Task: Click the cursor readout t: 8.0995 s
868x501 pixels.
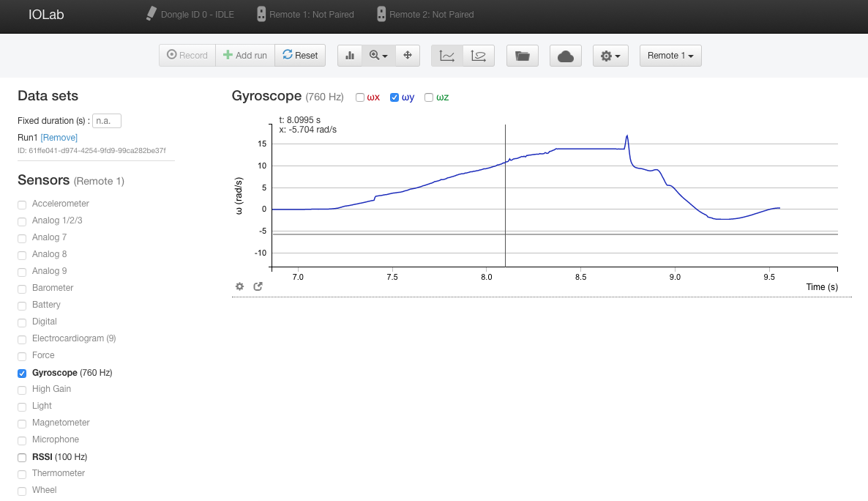Action: (299, 119)
